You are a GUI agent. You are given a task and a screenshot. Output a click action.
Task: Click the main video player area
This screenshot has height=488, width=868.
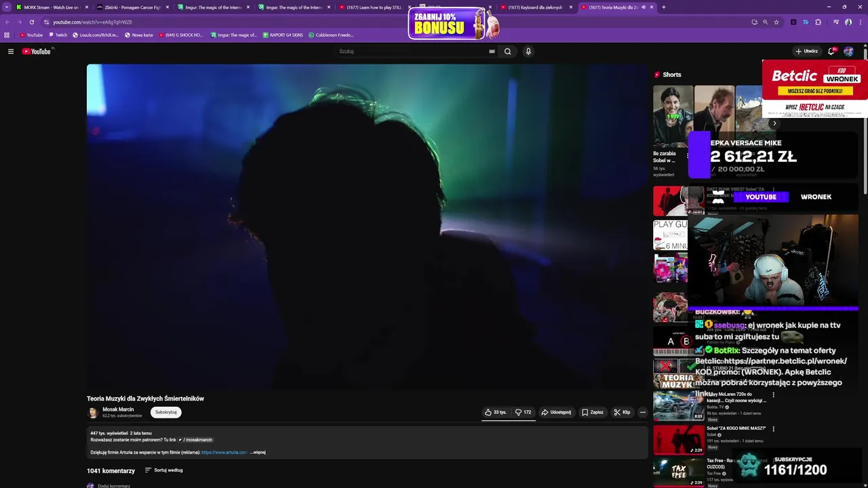[368, 226]
